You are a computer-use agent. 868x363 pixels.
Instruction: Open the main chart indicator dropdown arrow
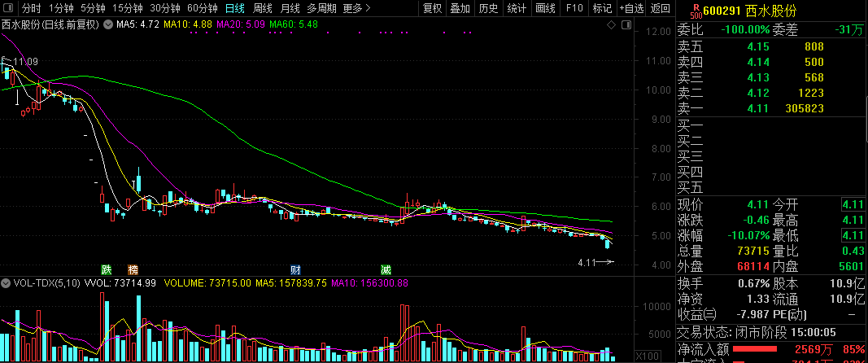(107, 25)
